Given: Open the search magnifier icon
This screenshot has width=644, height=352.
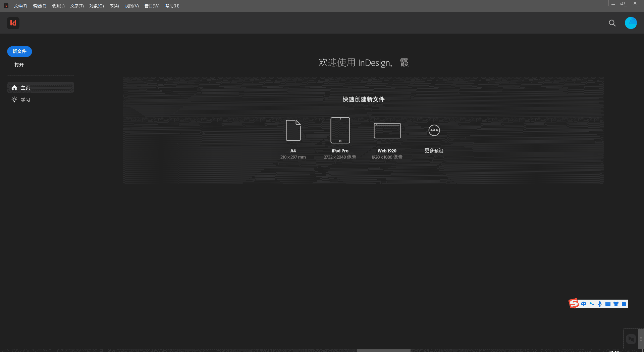Looking at the screenshot, I should pyautogui.click(x=612, y=23).
